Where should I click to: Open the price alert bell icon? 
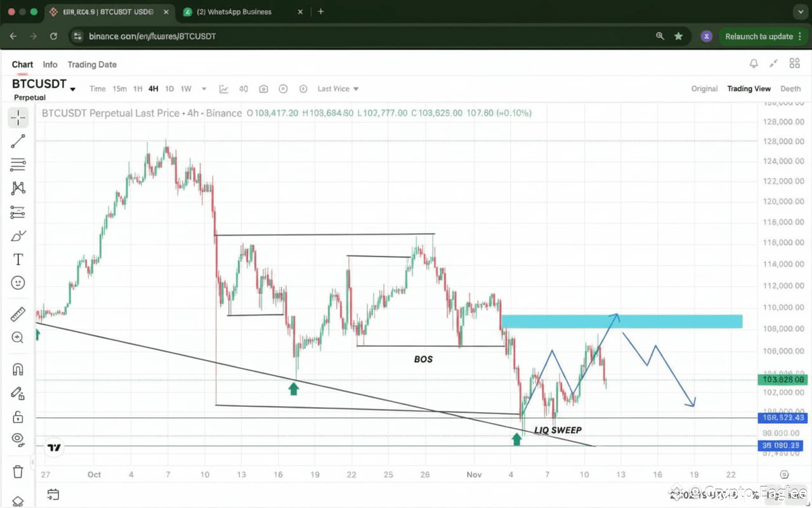coord(754,63)
